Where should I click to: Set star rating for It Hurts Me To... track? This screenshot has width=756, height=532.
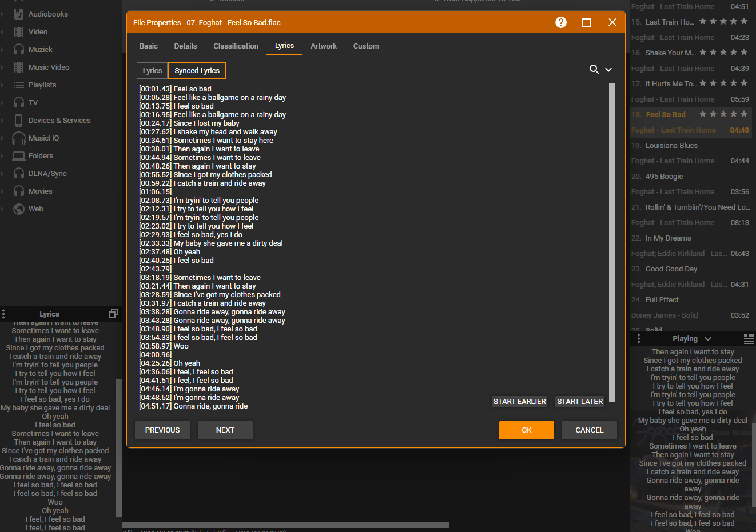tap(723, 83)
